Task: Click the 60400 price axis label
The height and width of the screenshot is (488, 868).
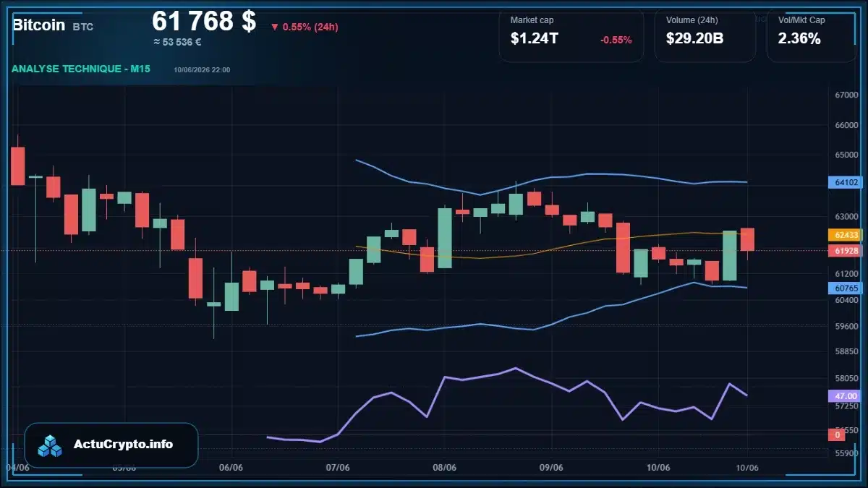Action: pyautogui.click(x=846, y=300)
